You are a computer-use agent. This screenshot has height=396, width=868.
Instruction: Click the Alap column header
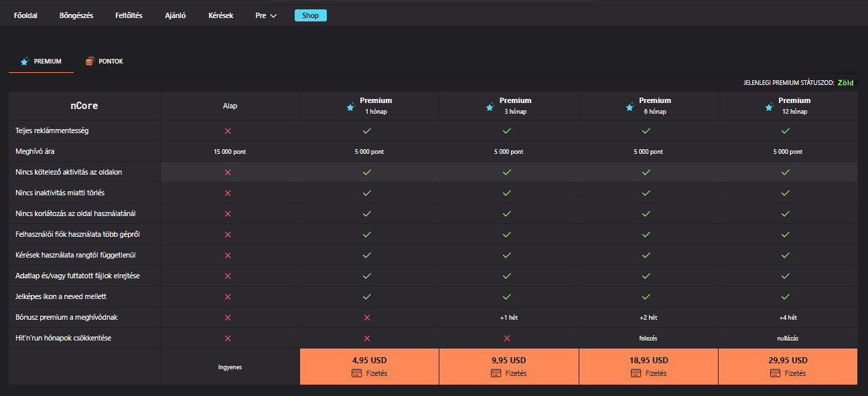tap(230, 106)
